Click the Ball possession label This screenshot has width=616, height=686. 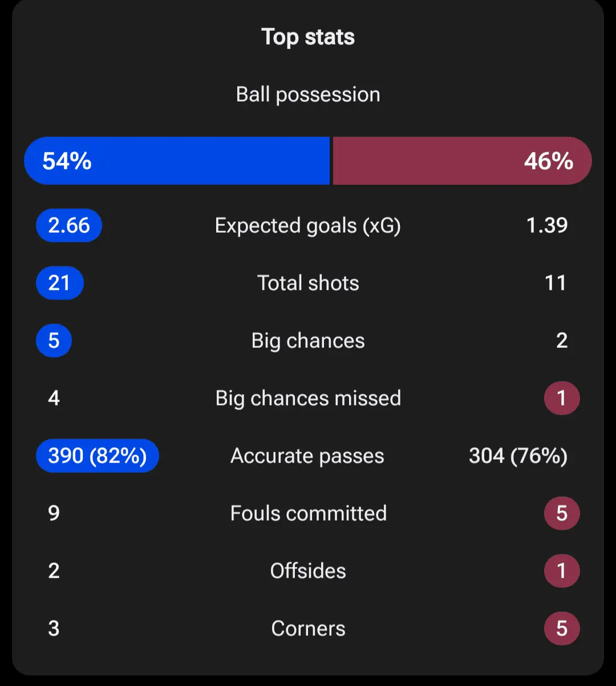pos(308,95)
